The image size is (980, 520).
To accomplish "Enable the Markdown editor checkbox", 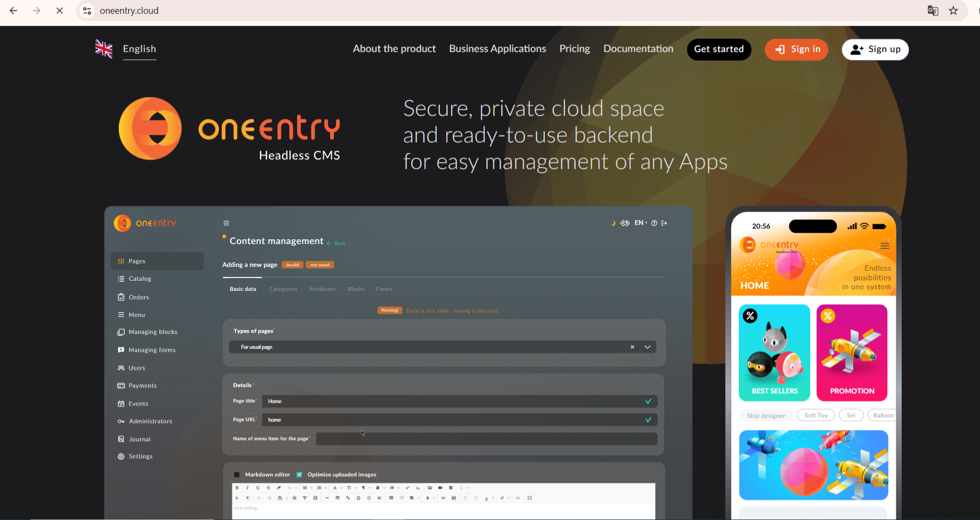I will pos(236,474).
